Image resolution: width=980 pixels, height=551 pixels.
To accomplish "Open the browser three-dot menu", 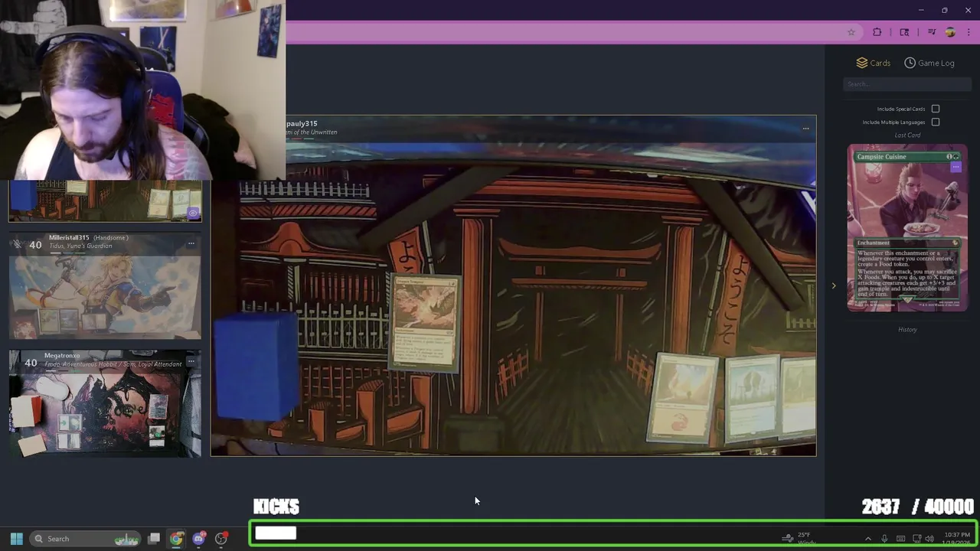I will tap(969, 32).
